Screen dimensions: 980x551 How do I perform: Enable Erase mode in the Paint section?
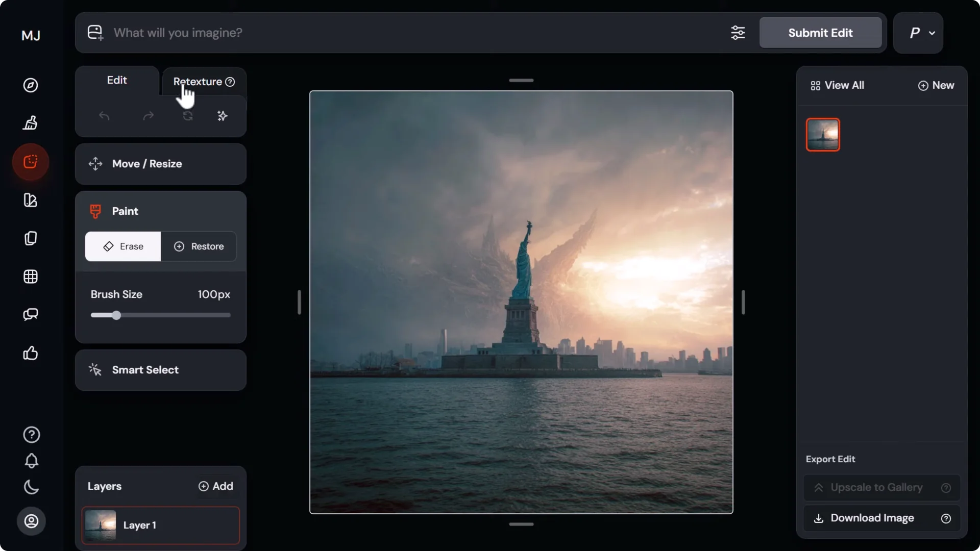pyautogui.click(x=122, y=246)
